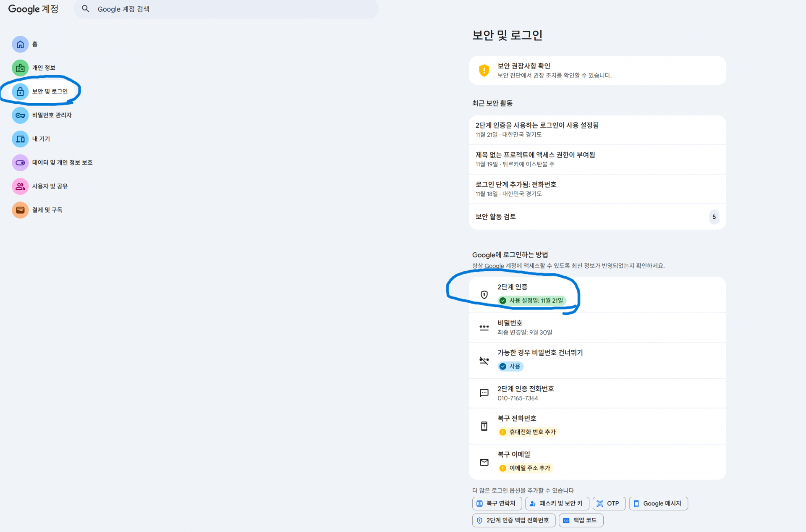Open 개인 정보 ID card icon
The height and width of the screenshot is (532, 806).
point(20,68)
